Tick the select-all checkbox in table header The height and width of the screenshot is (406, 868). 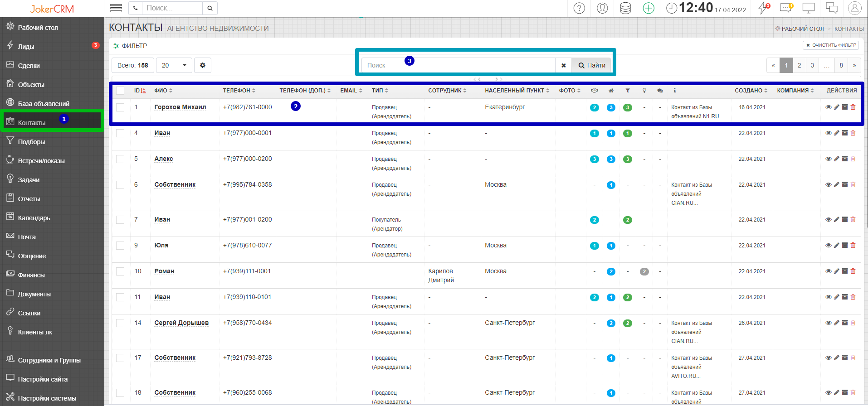[120, 91]
